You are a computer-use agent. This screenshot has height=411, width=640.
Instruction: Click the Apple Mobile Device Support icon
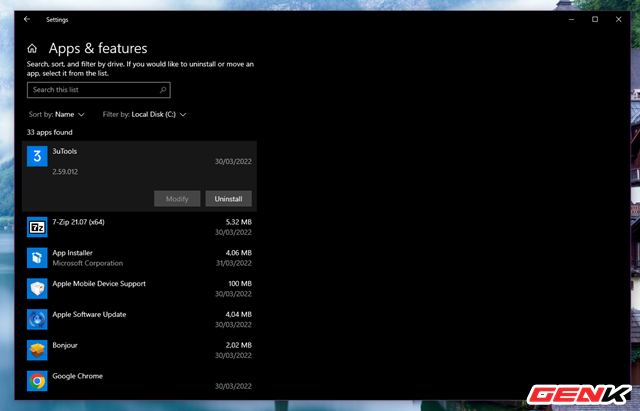pyautogui.click(x=37, y=289)
